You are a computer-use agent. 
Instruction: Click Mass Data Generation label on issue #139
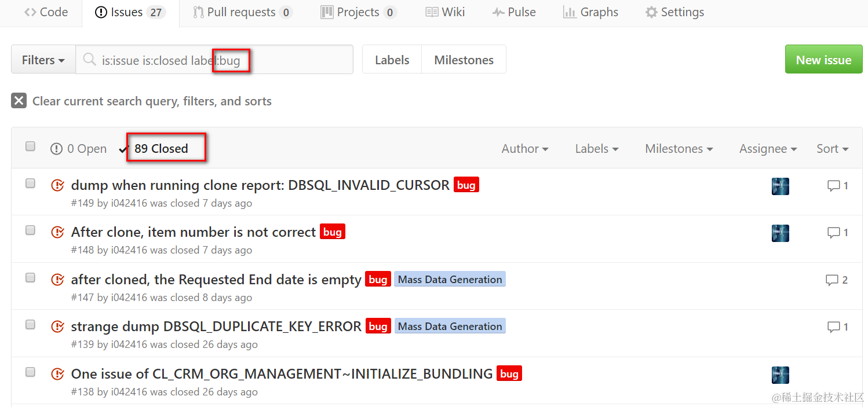pos(450,327)
